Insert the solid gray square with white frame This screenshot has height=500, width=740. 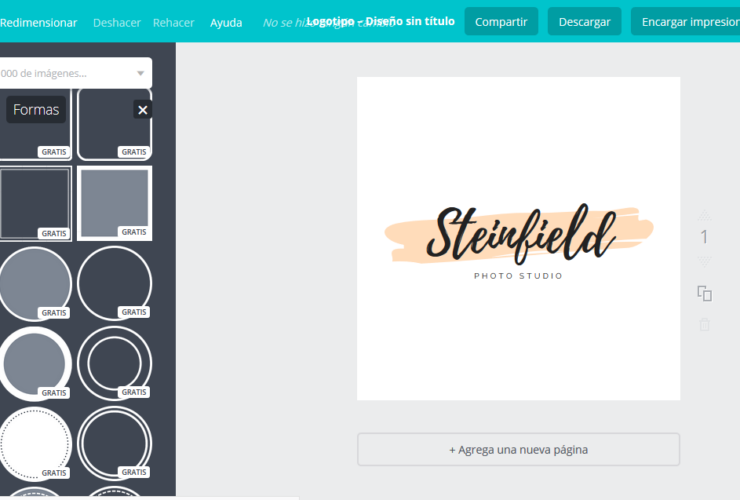pyautogui.click(x=114, y=203)
